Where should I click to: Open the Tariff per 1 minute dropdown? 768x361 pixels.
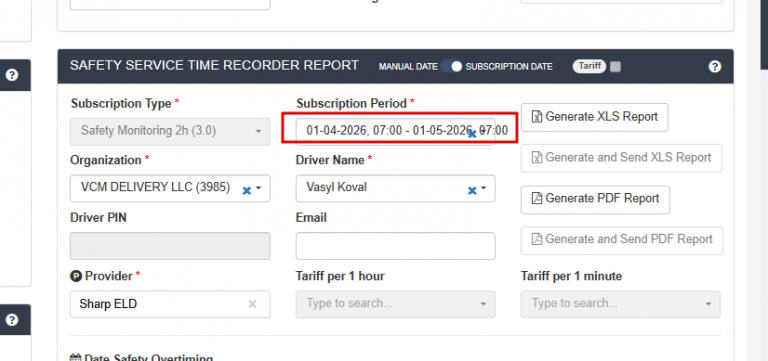tap(621, 304)
